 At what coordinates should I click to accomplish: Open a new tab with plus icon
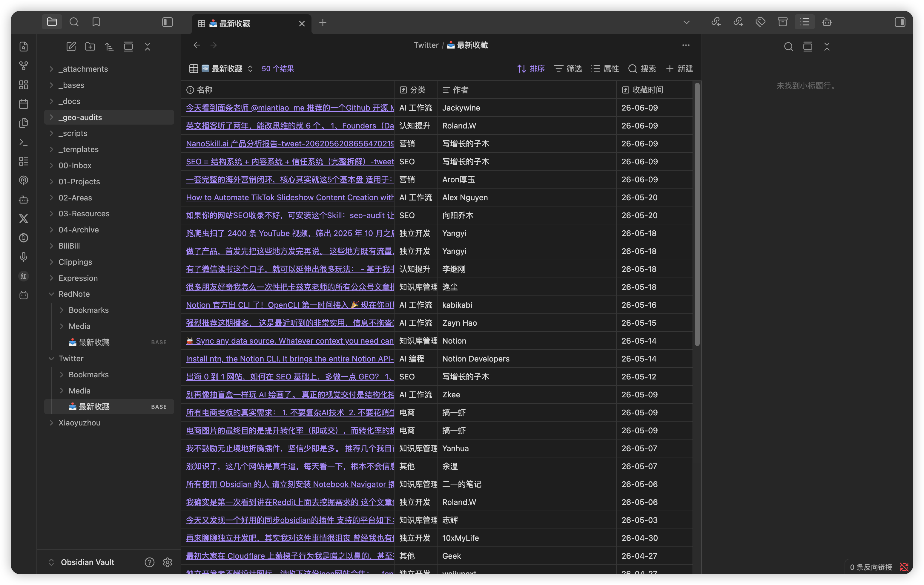pyautogui.click(x=323, y=23)
